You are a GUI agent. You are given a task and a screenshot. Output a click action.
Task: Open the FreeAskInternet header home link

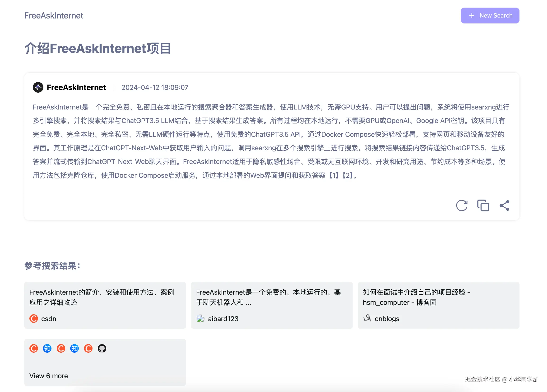click(x=54, y=15)
